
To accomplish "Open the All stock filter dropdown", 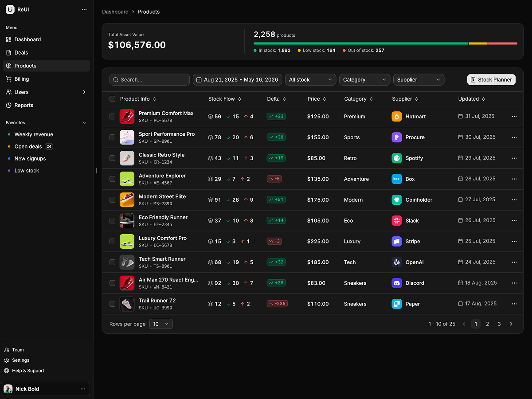I will coord(311,80).
